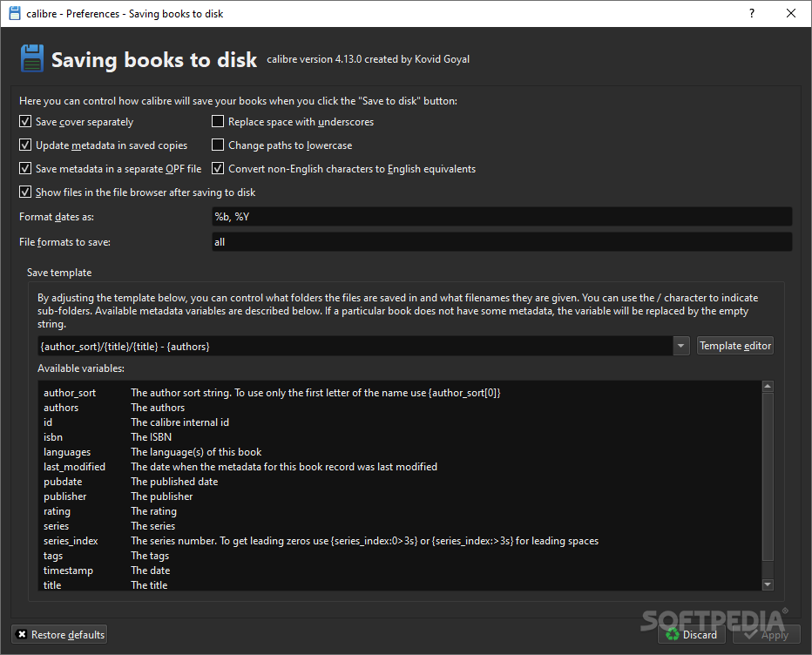Select the pubdate variable name
The image size is (812, 655).
click(x=63, y=482)
